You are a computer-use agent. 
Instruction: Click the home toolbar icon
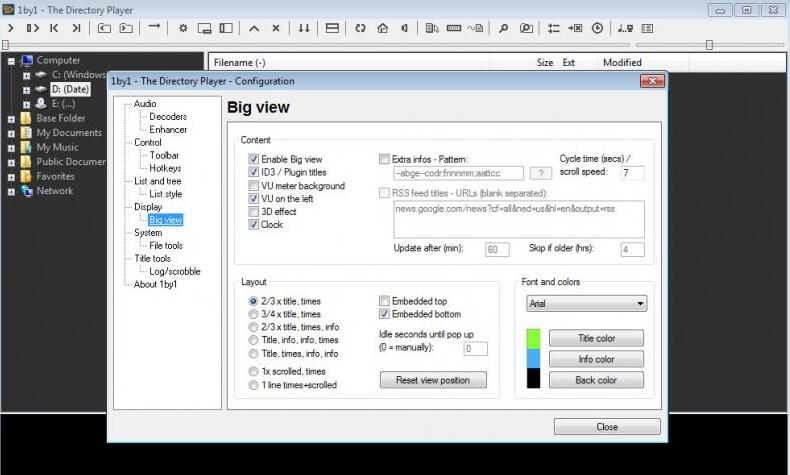point(382,28)
